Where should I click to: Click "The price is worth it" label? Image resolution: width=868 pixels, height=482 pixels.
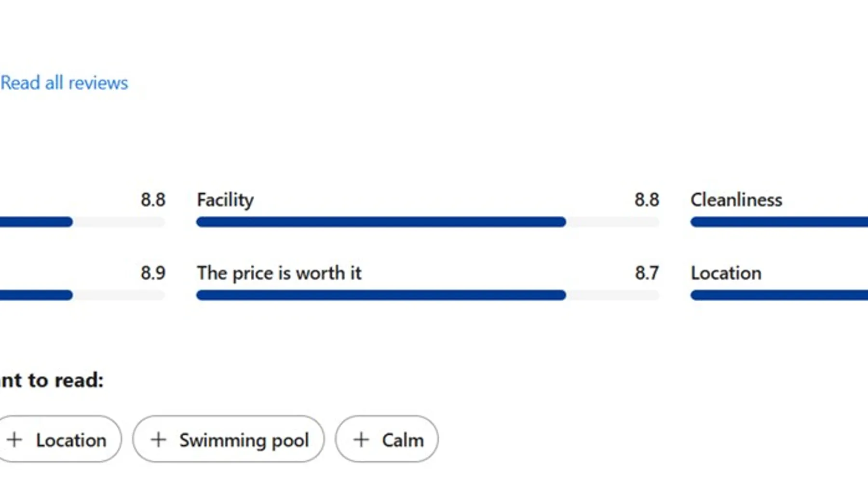279,273
